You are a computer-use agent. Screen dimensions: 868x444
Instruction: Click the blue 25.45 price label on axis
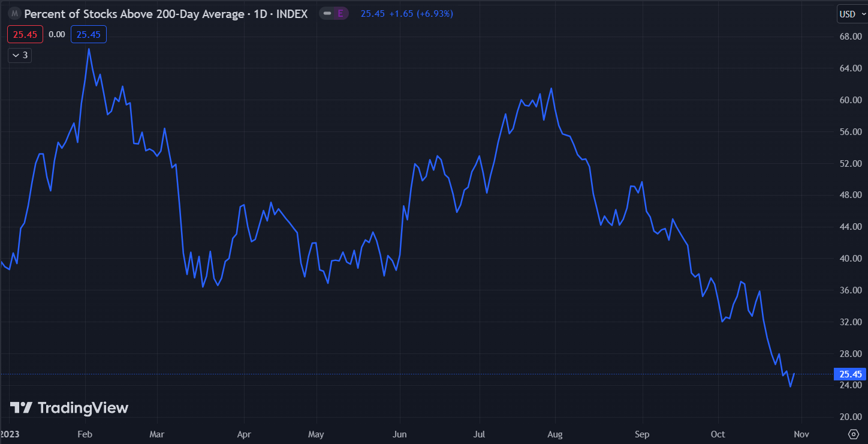[x=850, y=374]
